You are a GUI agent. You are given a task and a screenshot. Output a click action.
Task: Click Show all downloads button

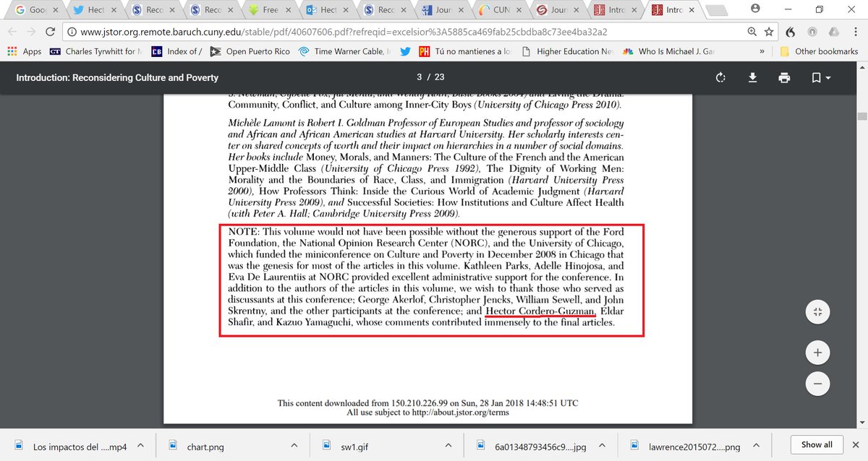tap(817, 445)
